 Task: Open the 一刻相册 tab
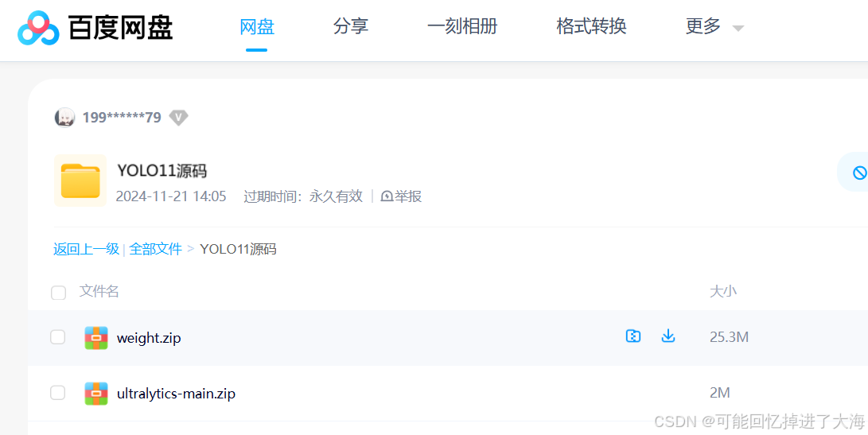coord(462,26)
